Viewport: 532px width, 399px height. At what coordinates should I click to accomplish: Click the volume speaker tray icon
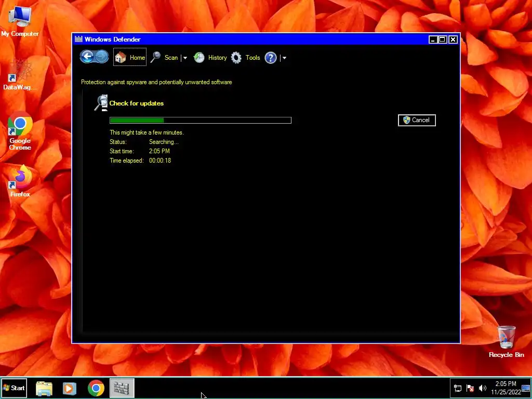(483, 388)
